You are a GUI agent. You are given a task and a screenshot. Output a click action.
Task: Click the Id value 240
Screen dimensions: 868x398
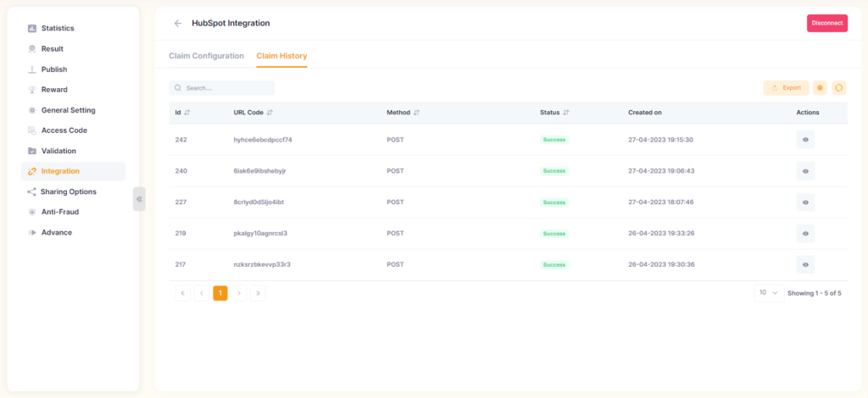click(181, 171)
